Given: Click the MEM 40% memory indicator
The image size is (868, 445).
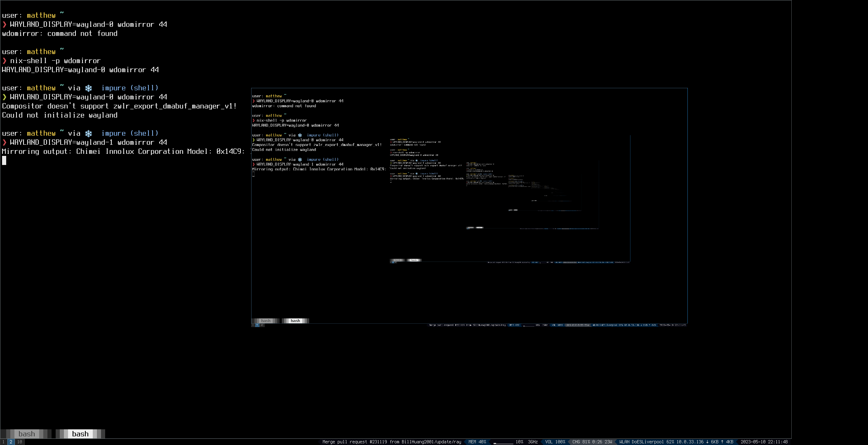Looking at the screenshot, I should click(478, 441).
